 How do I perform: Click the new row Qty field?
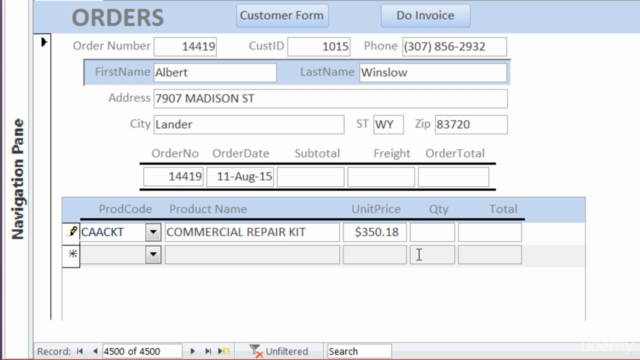click(x=432, y=255)
